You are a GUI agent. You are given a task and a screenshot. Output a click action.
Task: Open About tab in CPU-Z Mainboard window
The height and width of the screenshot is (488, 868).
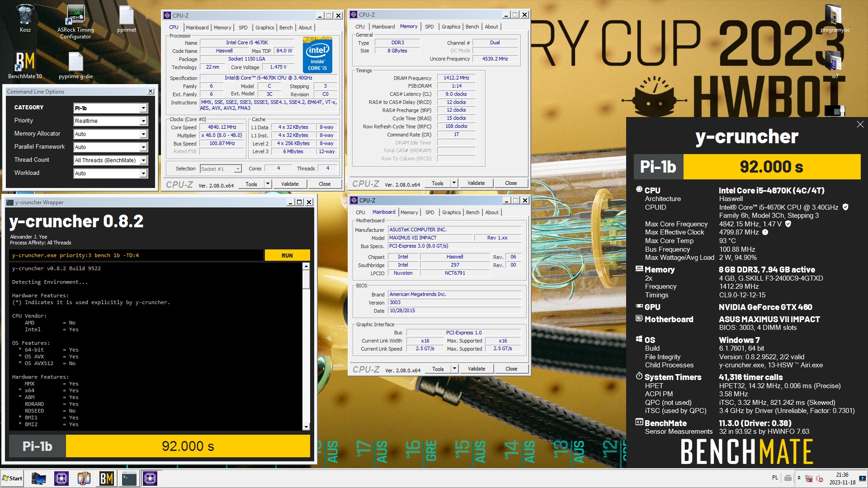492,212
